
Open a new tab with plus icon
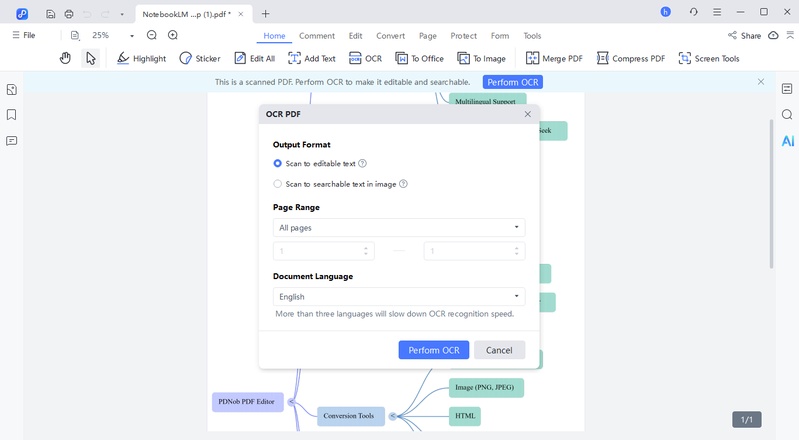[x=265, y=14]
